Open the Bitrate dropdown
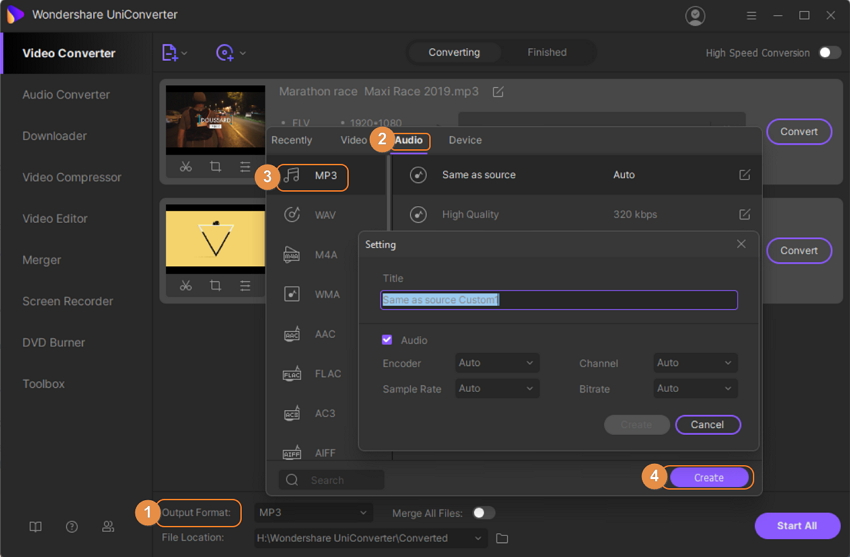Viewport: 850px width, 557px height. coord(695,389)
